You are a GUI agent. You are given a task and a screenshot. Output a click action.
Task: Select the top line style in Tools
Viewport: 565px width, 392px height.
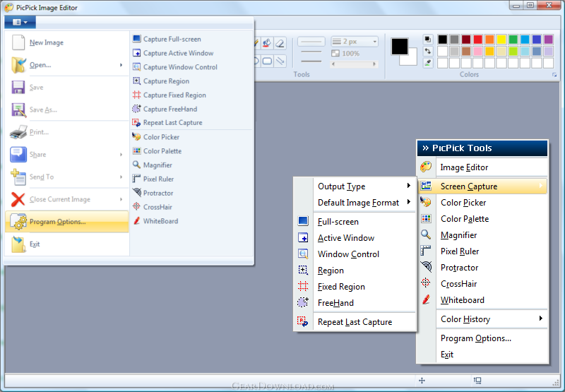point(311,42)
